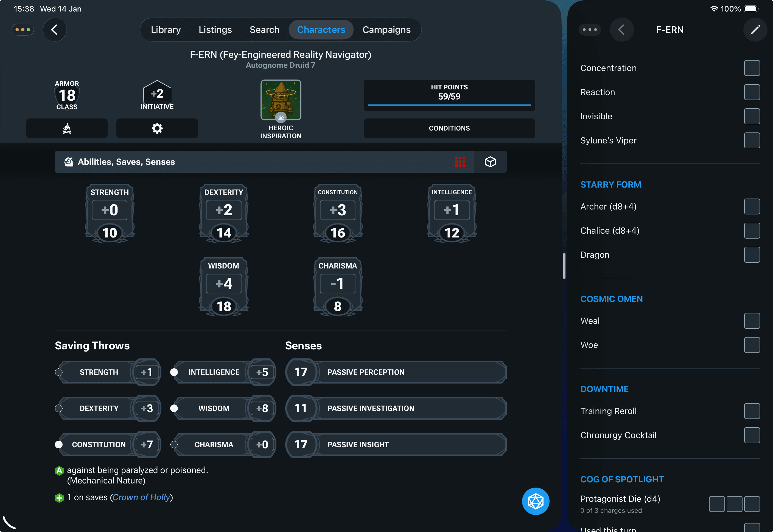Roll the Wisdom saving throw +8
This screenshot has width=773, height=532.
(x=262, y=408)
